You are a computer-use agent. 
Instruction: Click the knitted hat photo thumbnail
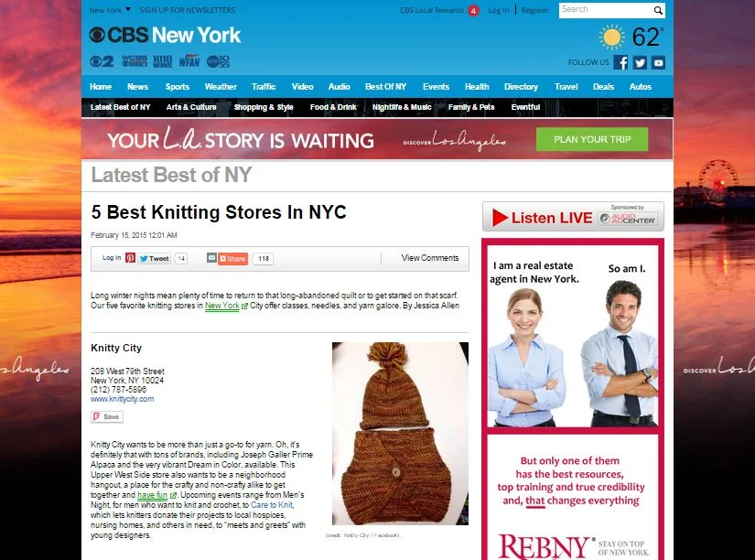coord(400,434)
